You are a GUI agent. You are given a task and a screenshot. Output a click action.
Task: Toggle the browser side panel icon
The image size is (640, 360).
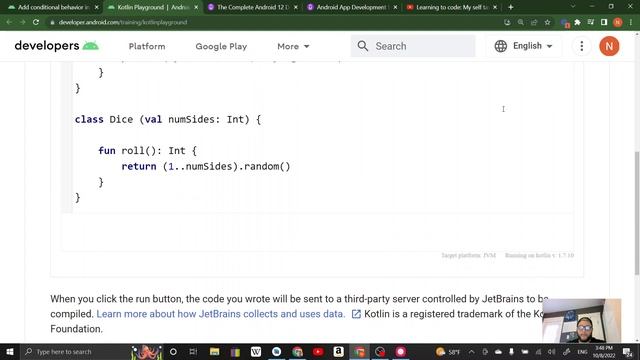[x=604, y=22]
